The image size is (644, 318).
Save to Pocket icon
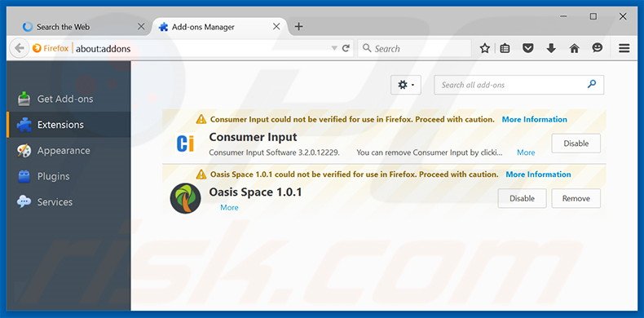(x=527, y=48)
